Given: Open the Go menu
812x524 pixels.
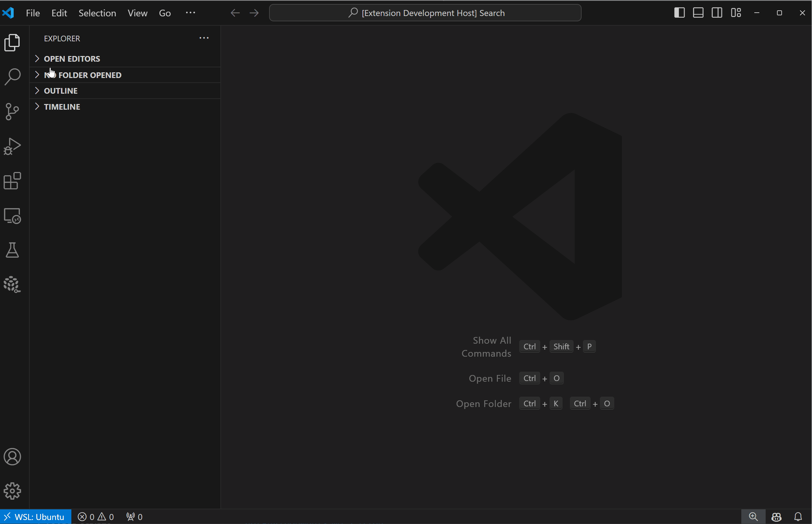Looking at the screenshot, I should click(x=165, y=13).
